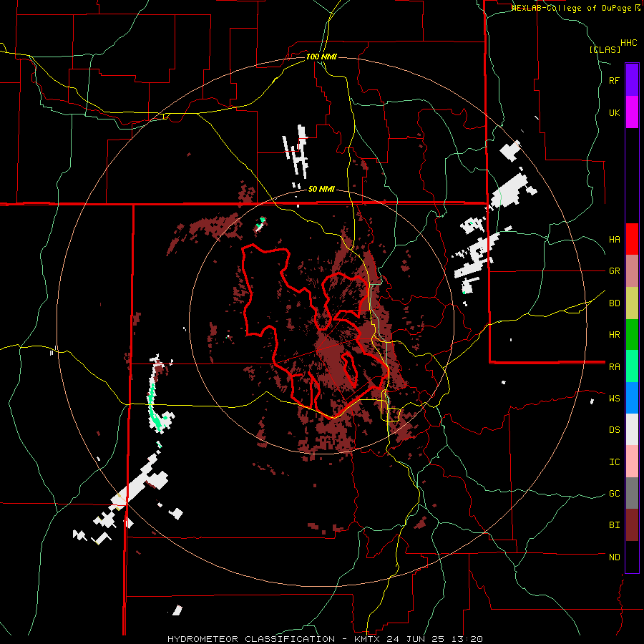Click the UK legend label
Image resolution: width=644 pixels, height=644 pixels.
[x=615, y=113]
